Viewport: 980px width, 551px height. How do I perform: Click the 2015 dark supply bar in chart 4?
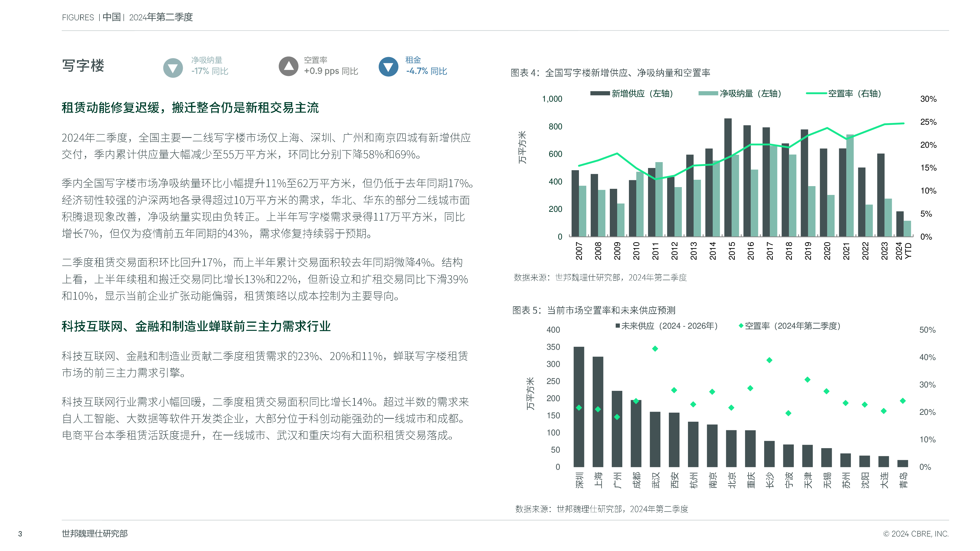point(728,177)
